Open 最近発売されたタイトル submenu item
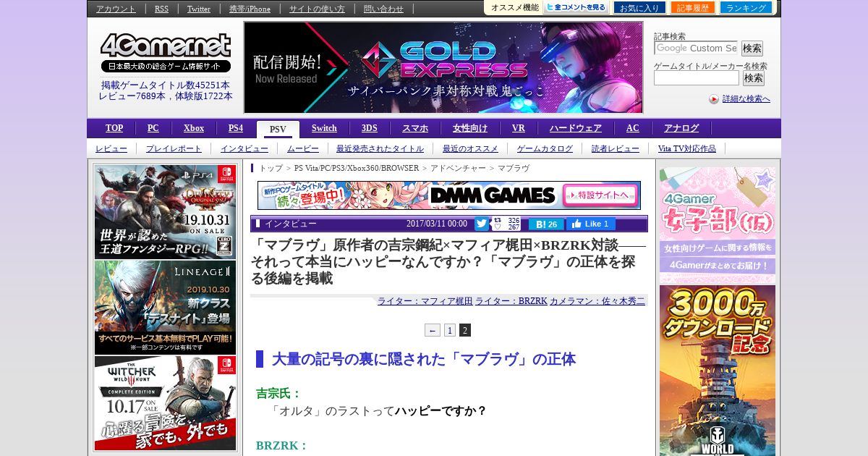Viewport: 868px width, 456px height. pos(380,148)
